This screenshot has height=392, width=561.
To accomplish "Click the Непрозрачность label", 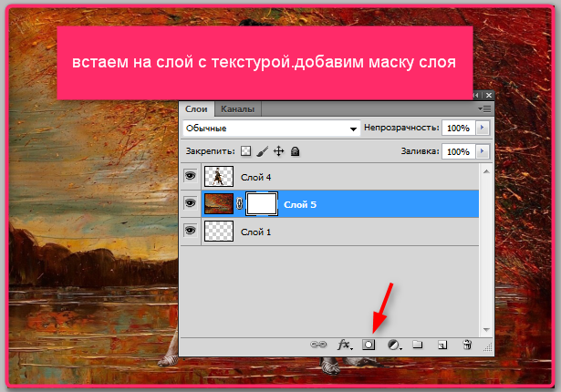I will tap(401, 128).
